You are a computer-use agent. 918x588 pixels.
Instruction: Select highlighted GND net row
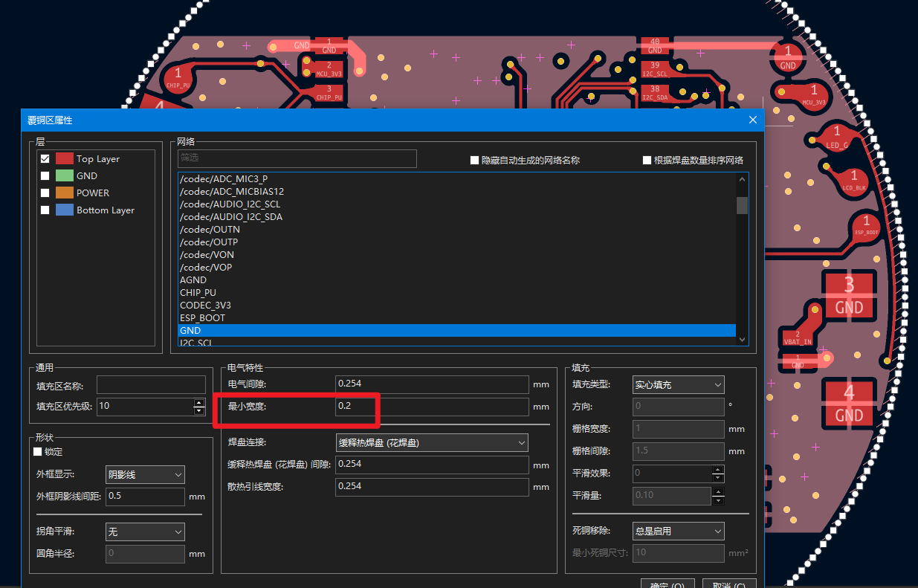click(456, 330)
